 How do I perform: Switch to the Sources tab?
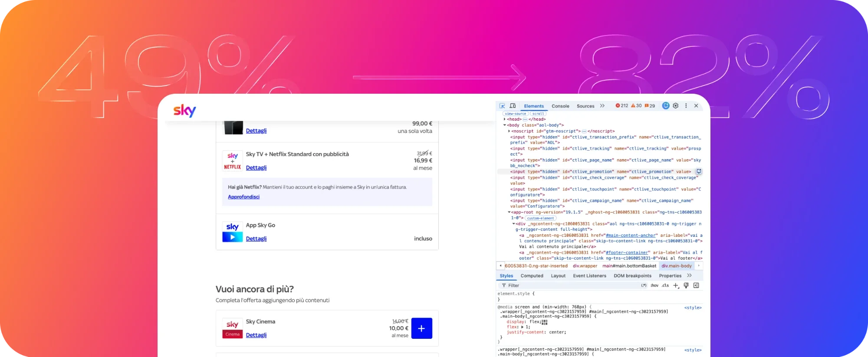[x=585, y=106]
